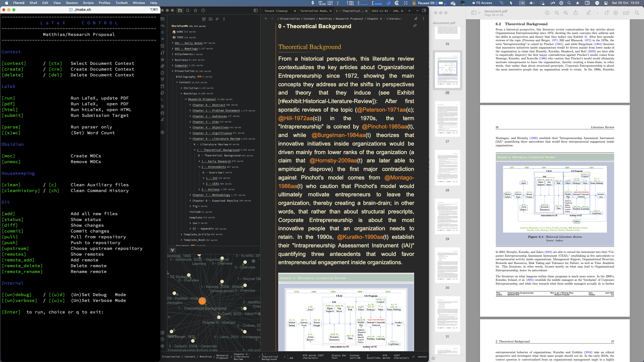This screenshot has height=362, width=644.
Task: Select the page 28 thumbnail in Preview
Action: 447,168
